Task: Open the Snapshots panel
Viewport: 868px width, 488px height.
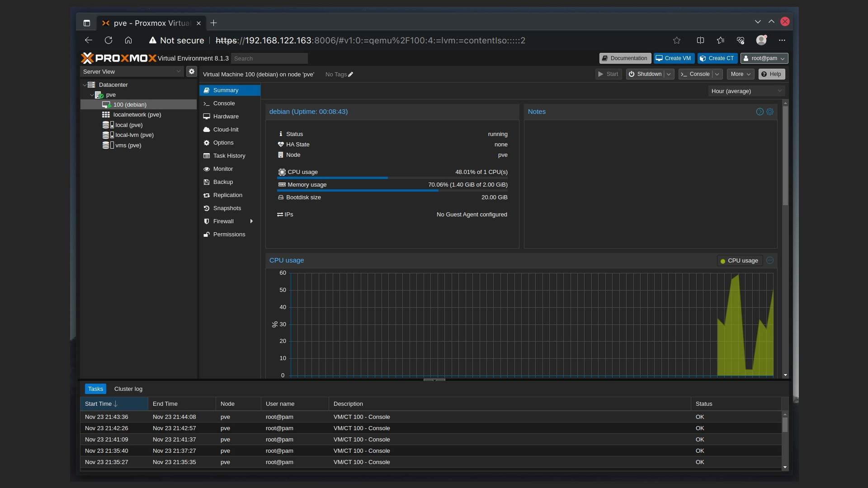Action: (227, 208)
